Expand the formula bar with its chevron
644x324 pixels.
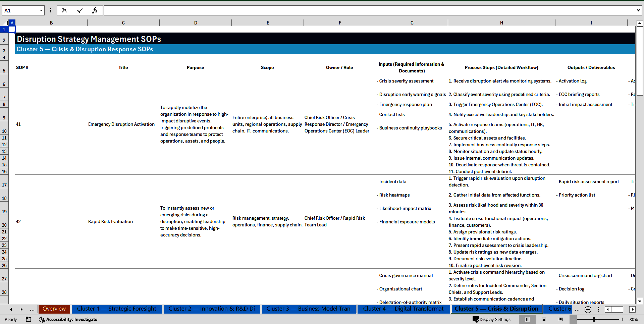638,10
